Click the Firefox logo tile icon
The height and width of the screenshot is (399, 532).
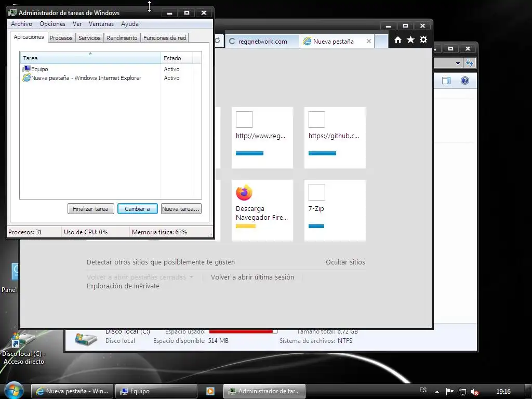click(244, 192)
